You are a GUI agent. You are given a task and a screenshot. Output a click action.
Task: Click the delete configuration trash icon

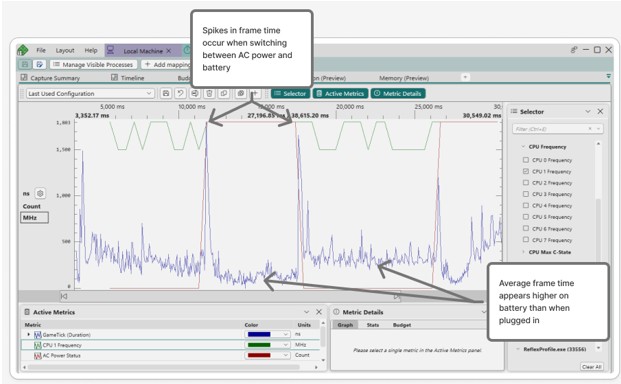click(x=210, y=93)
